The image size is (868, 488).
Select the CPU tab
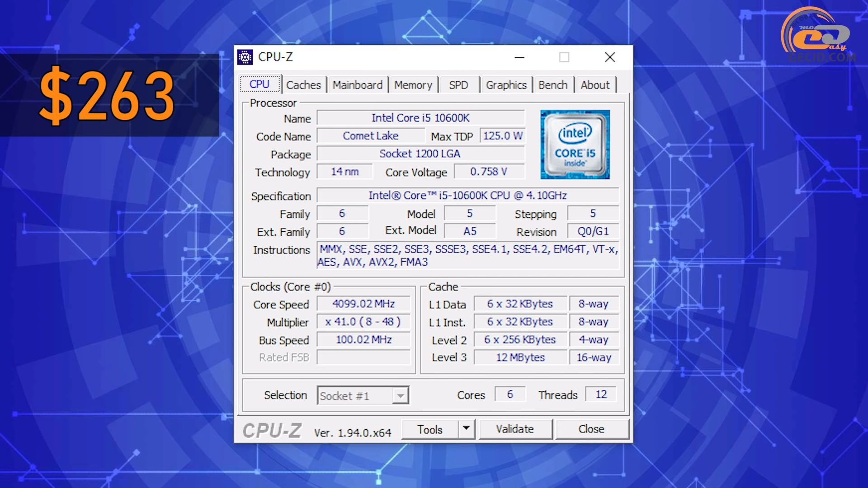tap(259, 84)
